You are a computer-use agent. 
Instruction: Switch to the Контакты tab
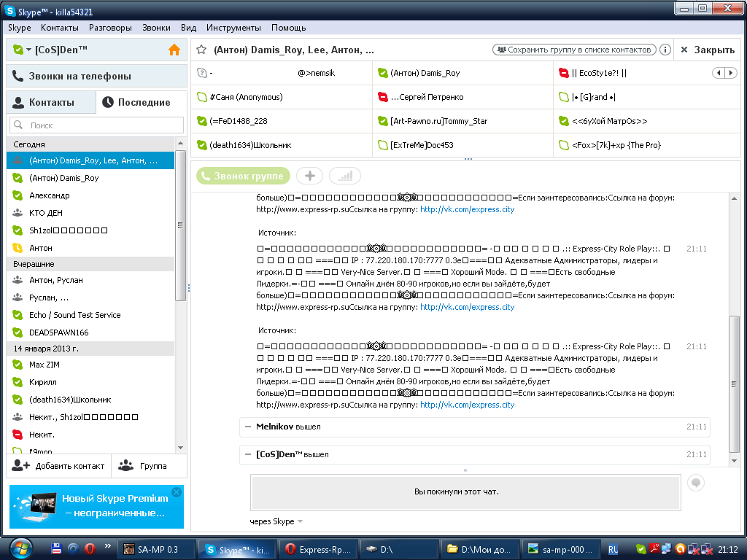[x=51, y=102]
